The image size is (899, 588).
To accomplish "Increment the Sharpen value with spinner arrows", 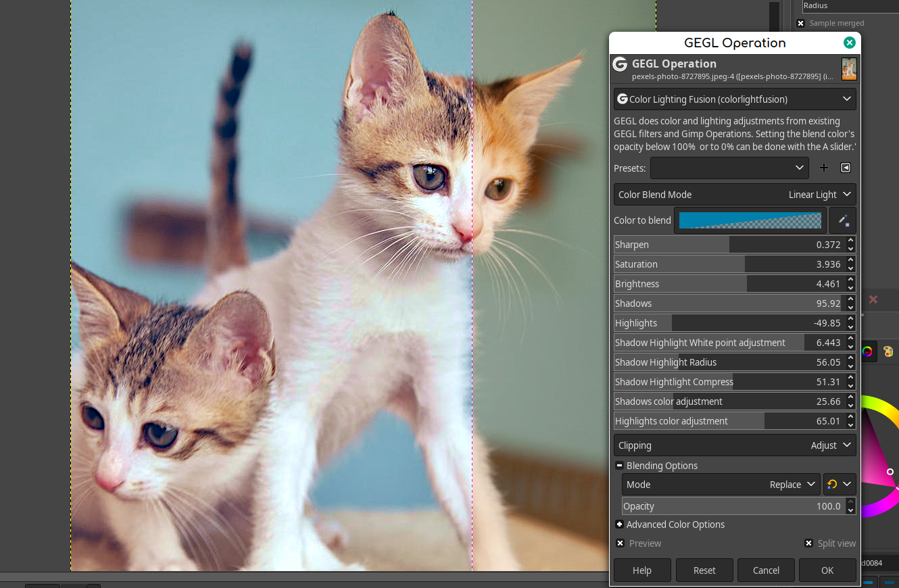I will coord(851,241).
